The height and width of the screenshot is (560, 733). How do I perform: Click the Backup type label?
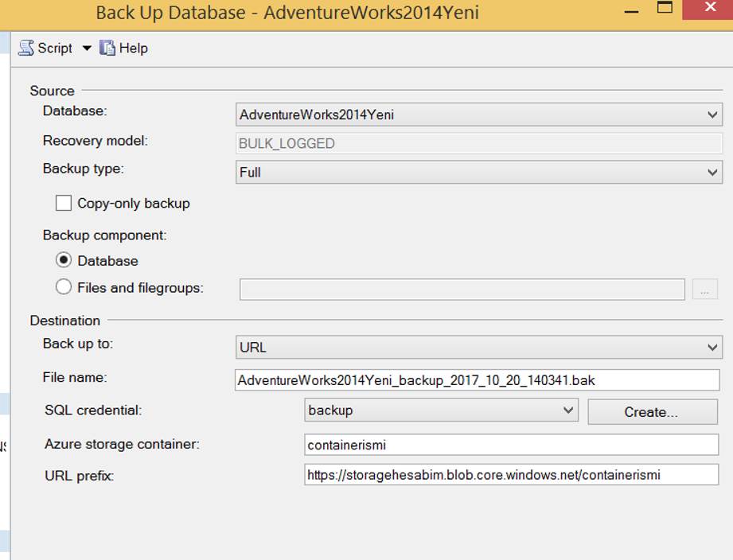pos(84,169)
